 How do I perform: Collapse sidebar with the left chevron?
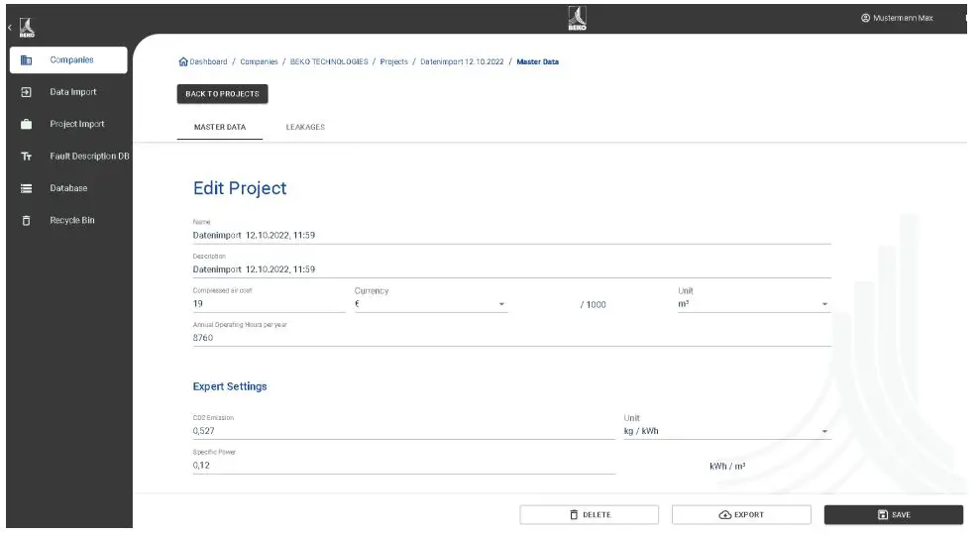10,28
